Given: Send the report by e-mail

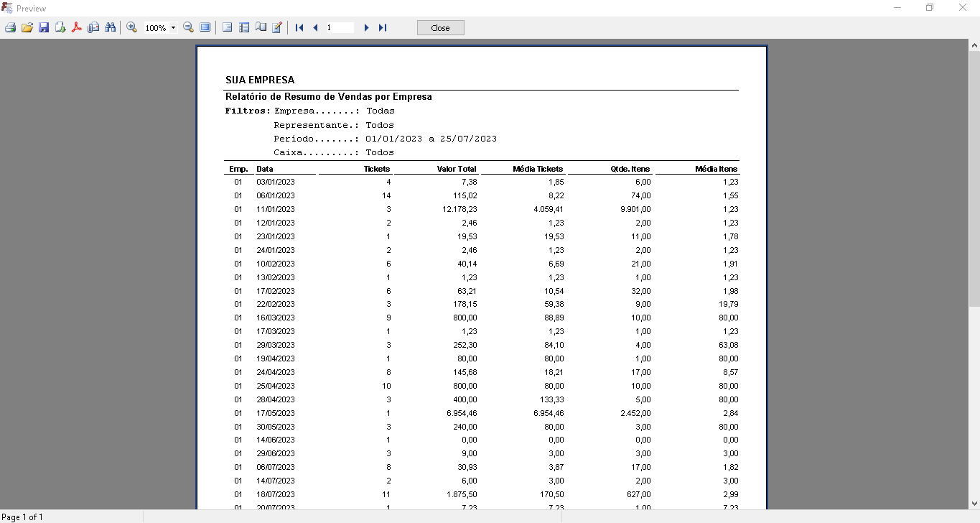Looking at the screenshot, I should (x=93, y=28).
